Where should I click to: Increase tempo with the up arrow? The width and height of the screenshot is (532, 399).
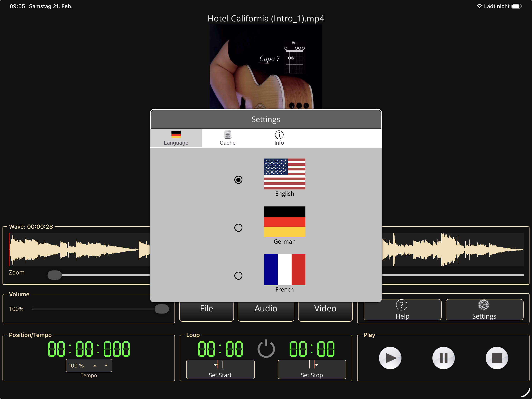95,366
